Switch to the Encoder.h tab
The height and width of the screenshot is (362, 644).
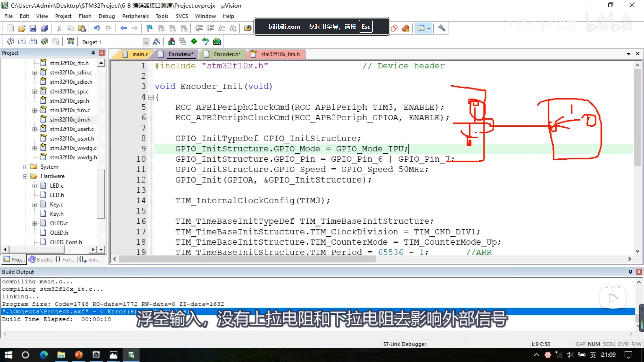tap(227, 54)
